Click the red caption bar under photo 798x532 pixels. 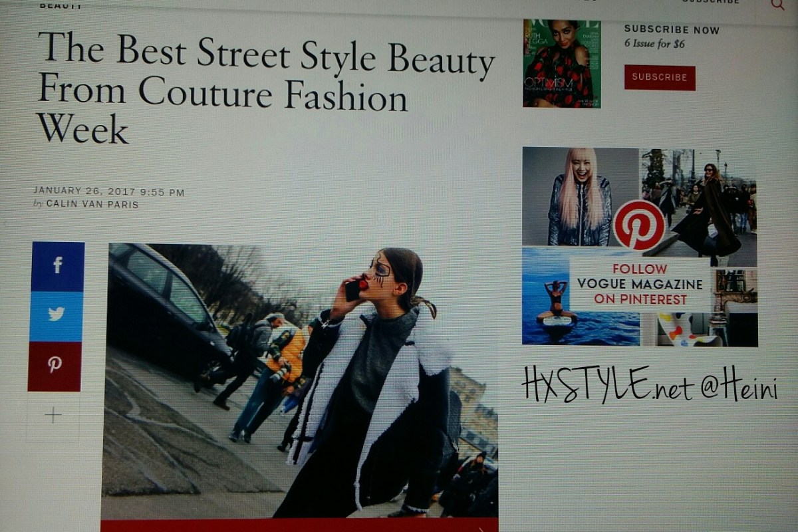pos(299,525)
